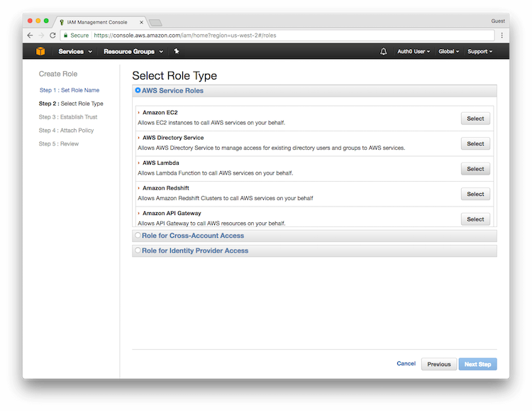Open the Resource Groups dropdown
Image resolution: width=532 pixels, height=411 pixels.
click(133, 51)
